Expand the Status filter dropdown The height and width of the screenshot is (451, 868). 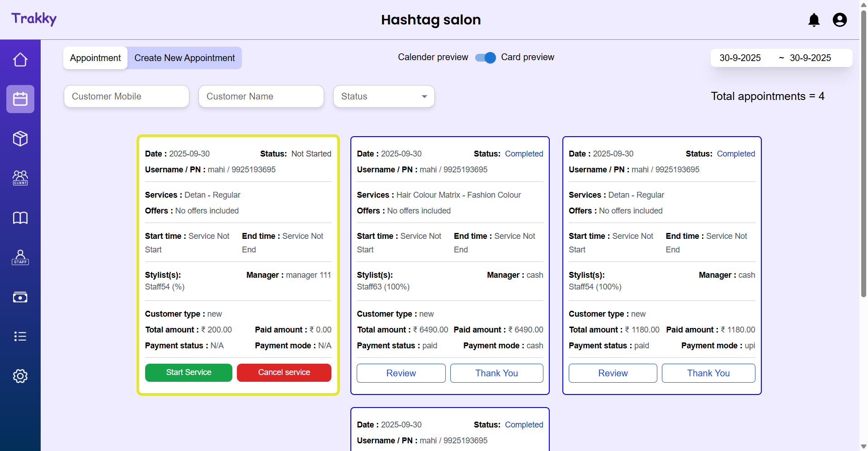pos(384,96)
